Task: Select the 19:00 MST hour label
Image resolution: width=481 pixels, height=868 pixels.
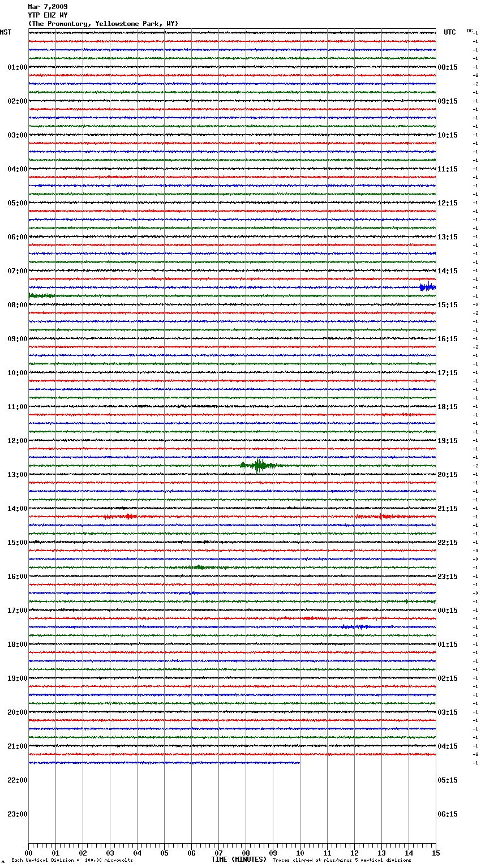Action: pyautogui.click(x=18, y=678)
